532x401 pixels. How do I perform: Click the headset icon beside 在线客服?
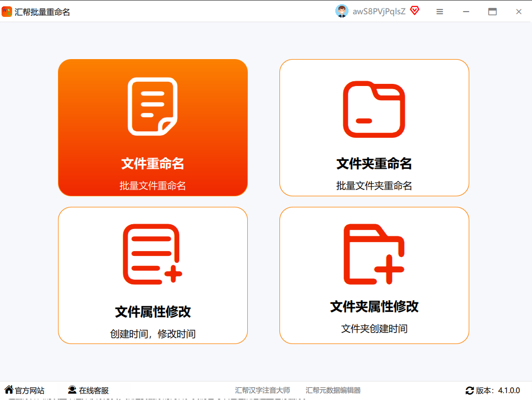[72, 389]
